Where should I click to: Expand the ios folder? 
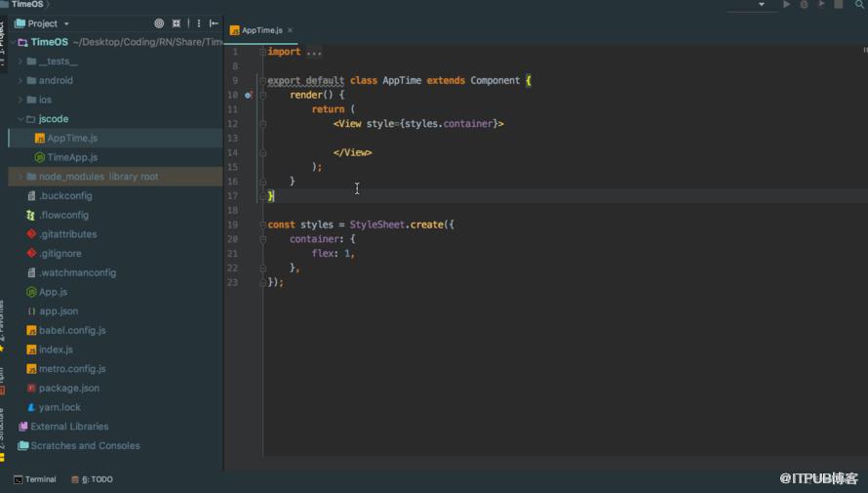[20, 100]
